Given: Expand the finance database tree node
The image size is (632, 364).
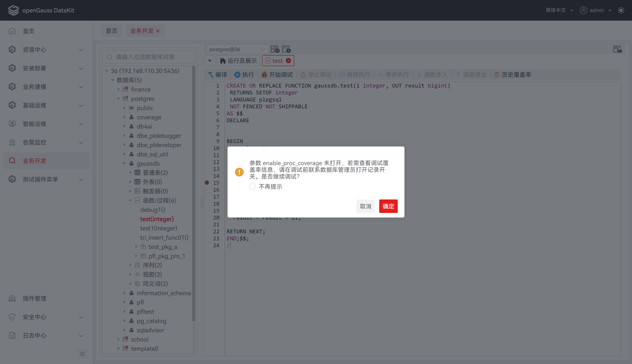Looking at the screenshot, I should click(119, 89).
